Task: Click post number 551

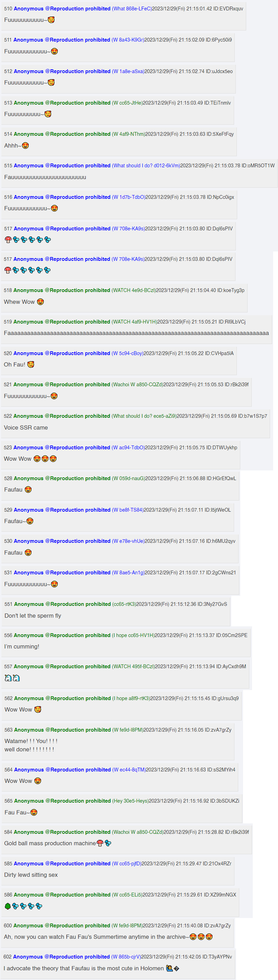Action: (x=8, y=604)
